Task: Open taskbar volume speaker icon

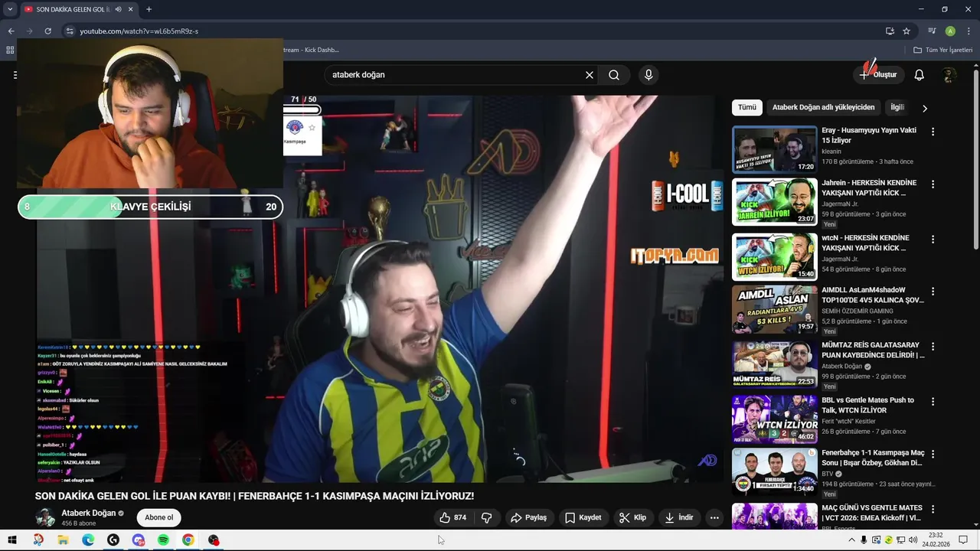Action: tap(913, 540)
